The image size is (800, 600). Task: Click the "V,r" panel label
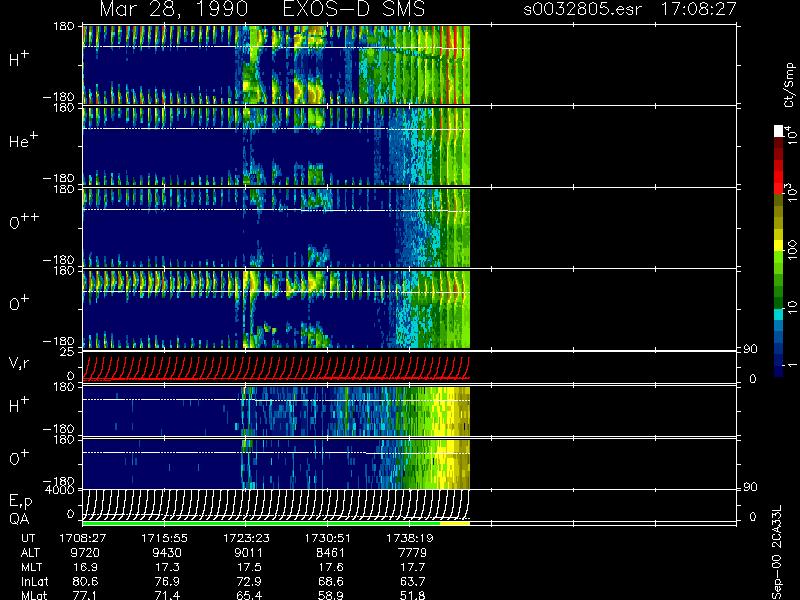pos(19,363)
